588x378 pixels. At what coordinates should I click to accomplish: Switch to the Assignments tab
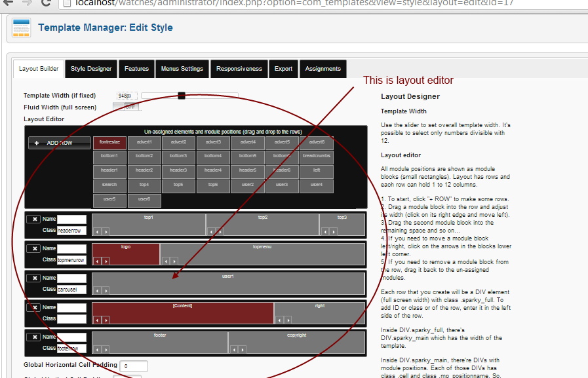click(x=323, y=69)
